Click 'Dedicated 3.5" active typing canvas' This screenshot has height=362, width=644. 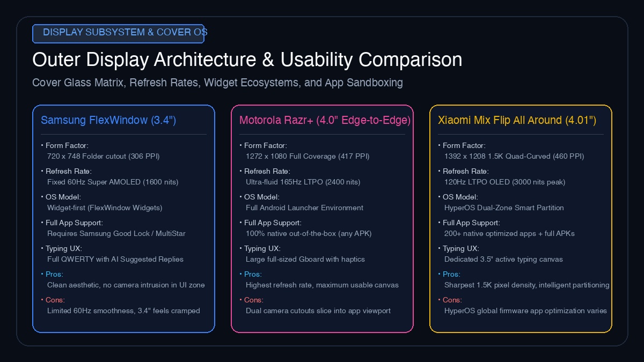pyautogui.click(x=503, y=259)
